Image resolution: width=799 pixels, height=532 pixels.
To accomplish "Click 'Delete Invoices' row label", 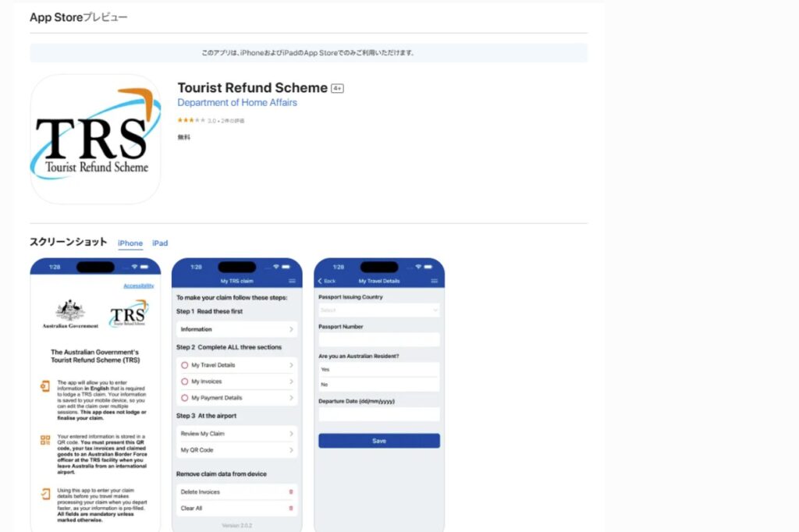I will [x=201, y=491].
